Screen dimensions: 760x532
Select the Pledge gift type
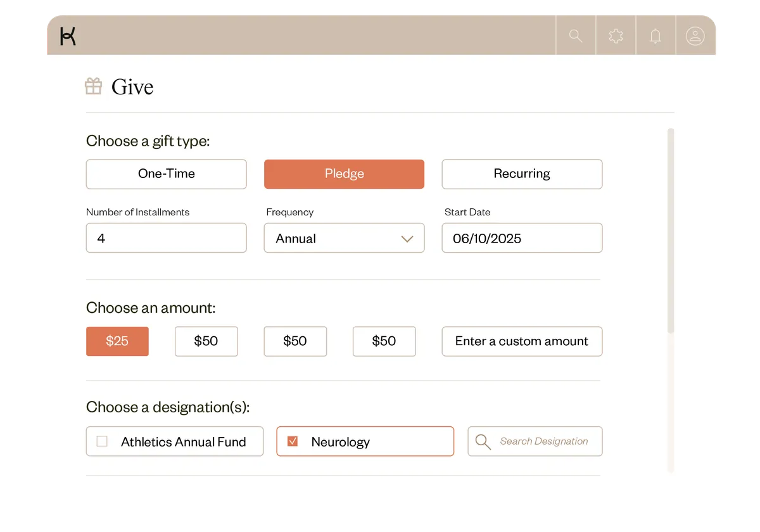click(344, 174)
